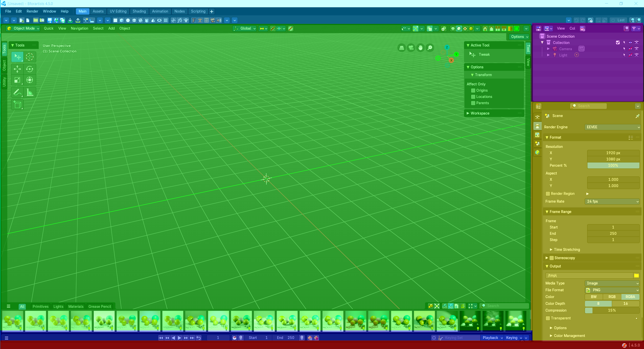Expand the Workspace panel
Viewport: 644px width, 349px height.
(494, 113)
